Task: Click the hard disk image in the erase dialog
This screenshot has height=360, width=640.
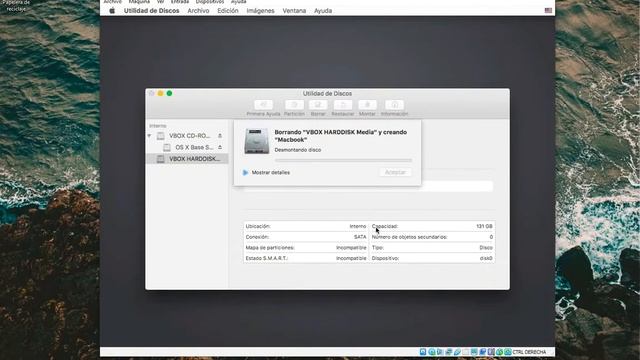Action: tap(257, 141)
